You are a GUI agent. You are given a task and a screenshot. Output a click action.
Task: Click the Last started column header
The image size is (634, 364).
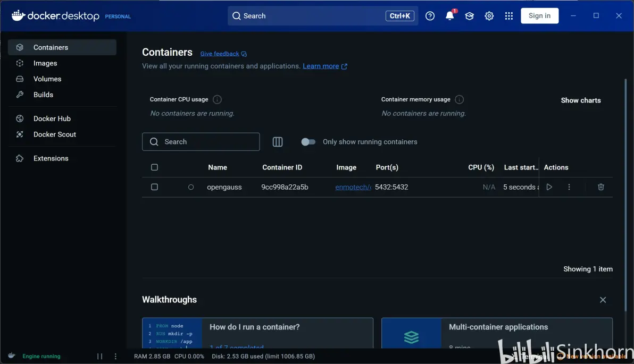pos(521,167)
